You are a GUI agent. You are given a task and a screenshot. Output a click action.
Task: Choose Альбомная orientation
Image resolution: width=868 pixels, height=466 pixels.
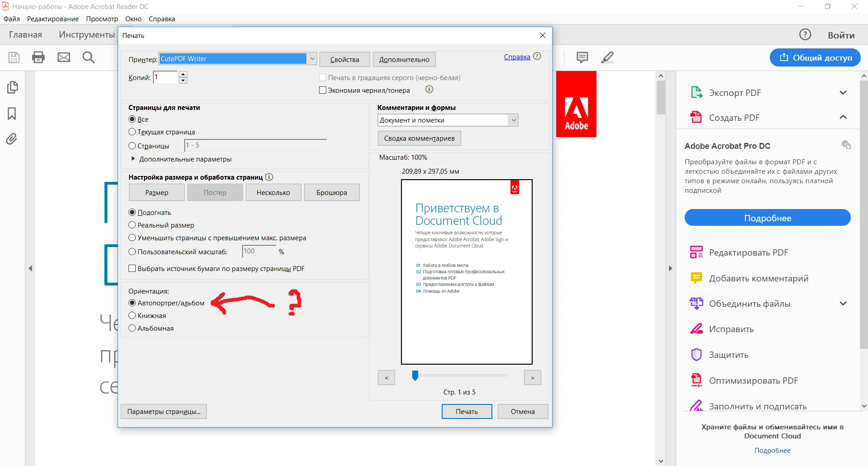[132, 328]
